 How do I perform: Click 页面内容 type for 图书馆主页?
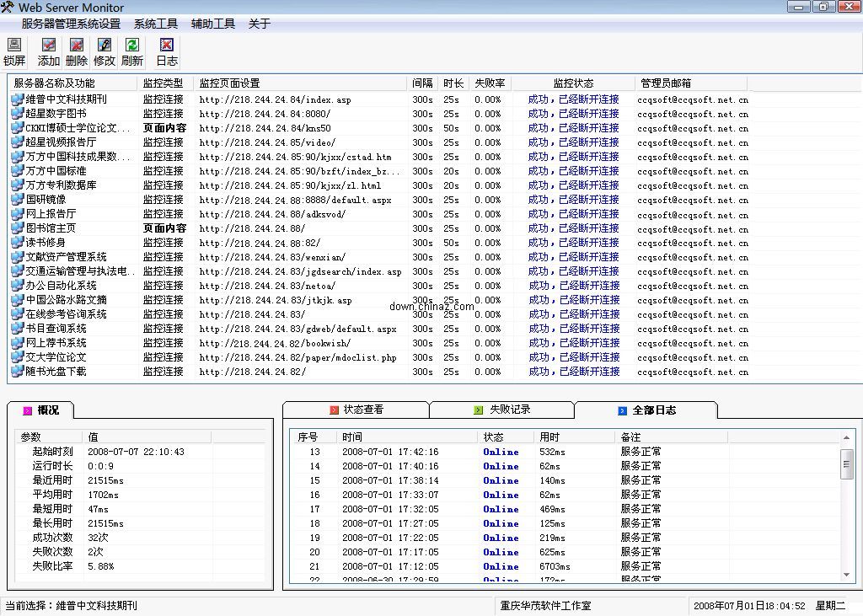164,228
